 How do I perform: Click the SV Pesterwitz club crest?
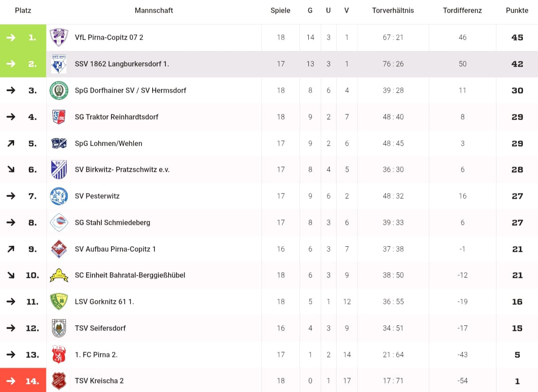(x=58, y=196)
